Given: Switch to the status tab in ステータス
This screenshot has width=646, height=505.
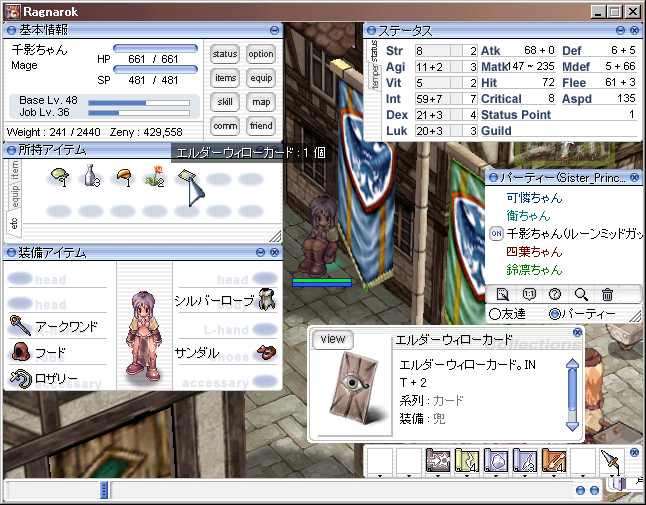Looking at the screenshot, I should pyautogui.click(x=374, y=51).
